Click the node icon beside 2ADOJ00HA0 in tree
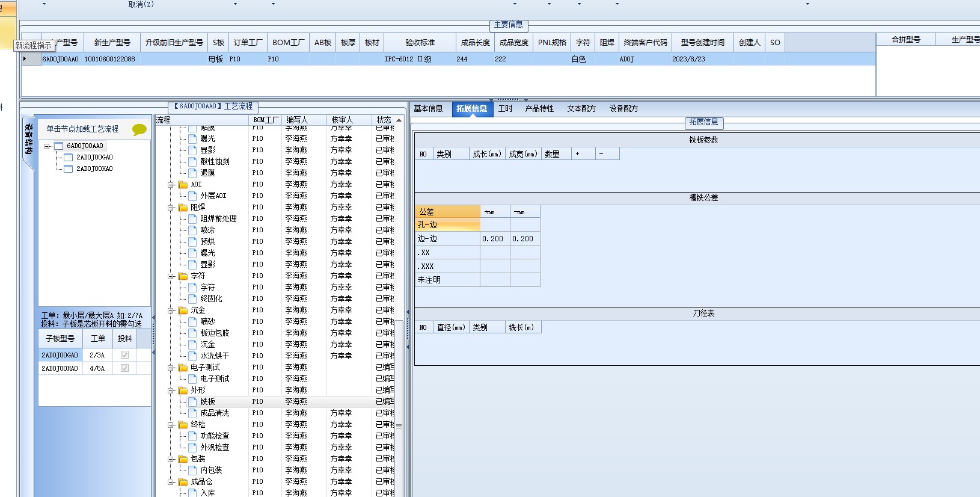The height and width of the screenshot is (497, 980). click(68, 169)
